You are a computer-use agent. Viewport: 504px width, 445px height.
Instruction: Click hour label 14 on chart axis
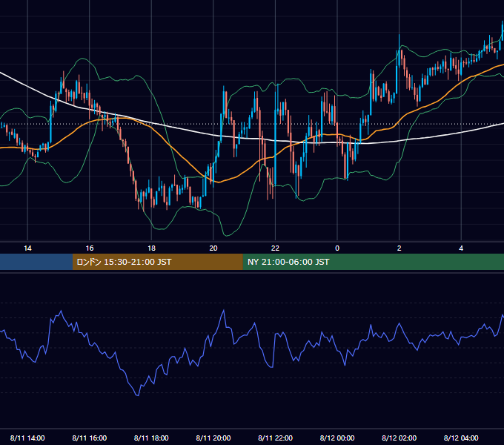pyautogui.click(x=27, y=248)
